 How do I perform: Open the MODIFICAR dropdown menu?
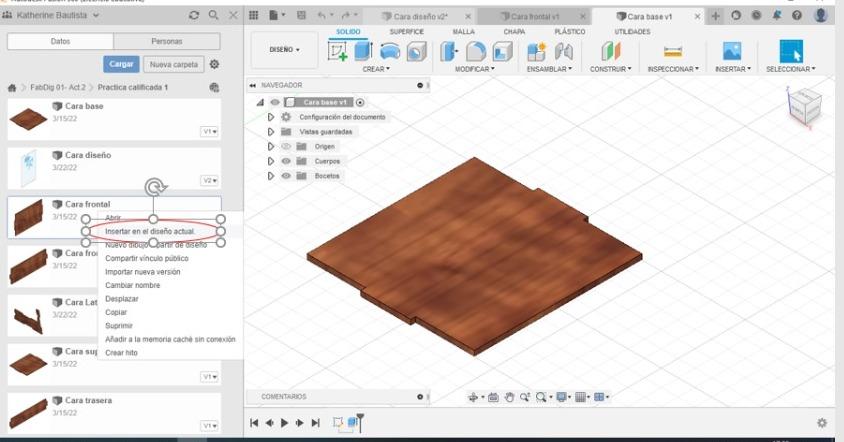474,69
